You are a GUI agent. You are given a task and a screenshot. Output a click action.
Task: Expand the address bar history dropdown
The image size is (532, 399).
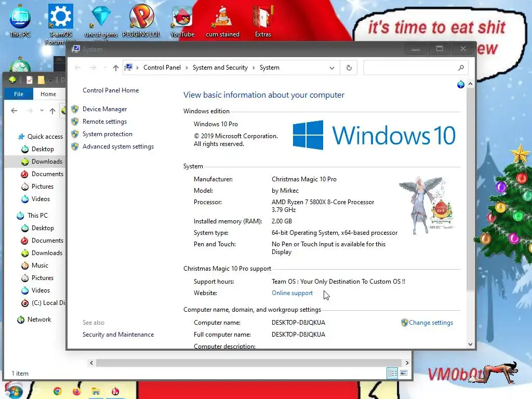coord(332,68)
